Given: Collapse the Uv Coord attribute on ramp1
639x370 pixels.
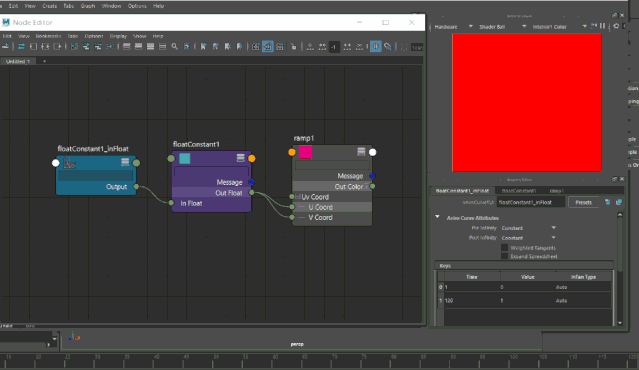Looking at the screenshot, I should pos(298,197).
